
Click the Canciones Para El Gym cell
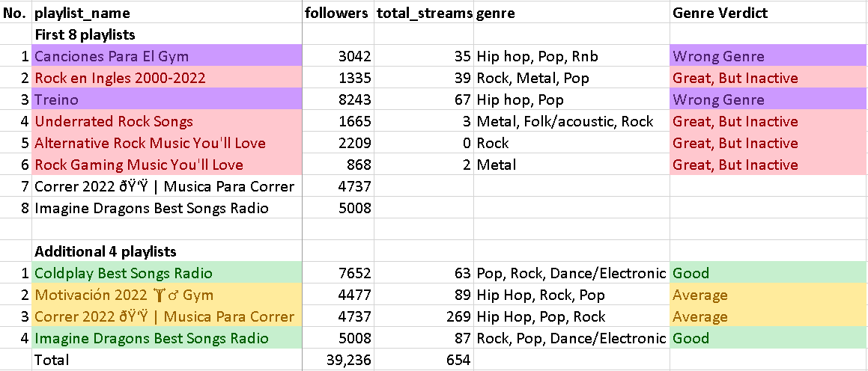click(x=166, y=56)
